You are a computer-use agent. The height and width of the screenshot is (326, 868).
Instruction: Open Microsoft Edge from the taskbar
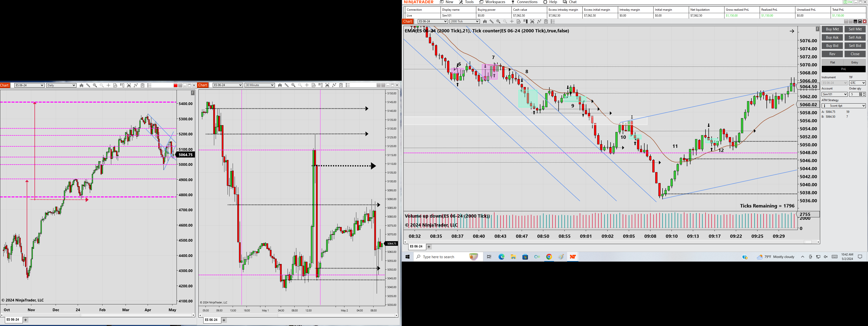[501, 257]
